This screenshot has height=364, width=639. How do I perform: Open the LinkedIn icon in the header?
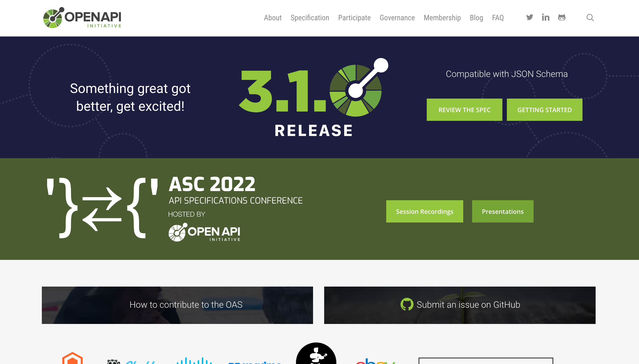[546, 17]
